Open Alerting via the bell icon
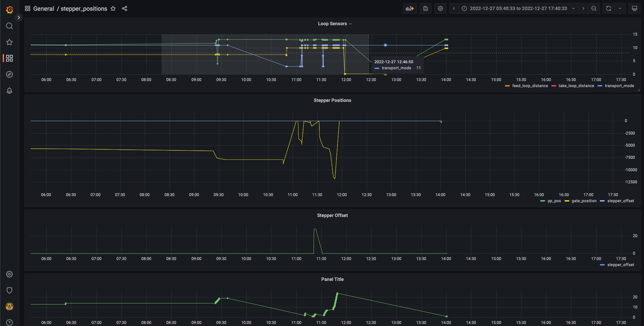The height and width of the screenshot is (326, 644). 9,90
